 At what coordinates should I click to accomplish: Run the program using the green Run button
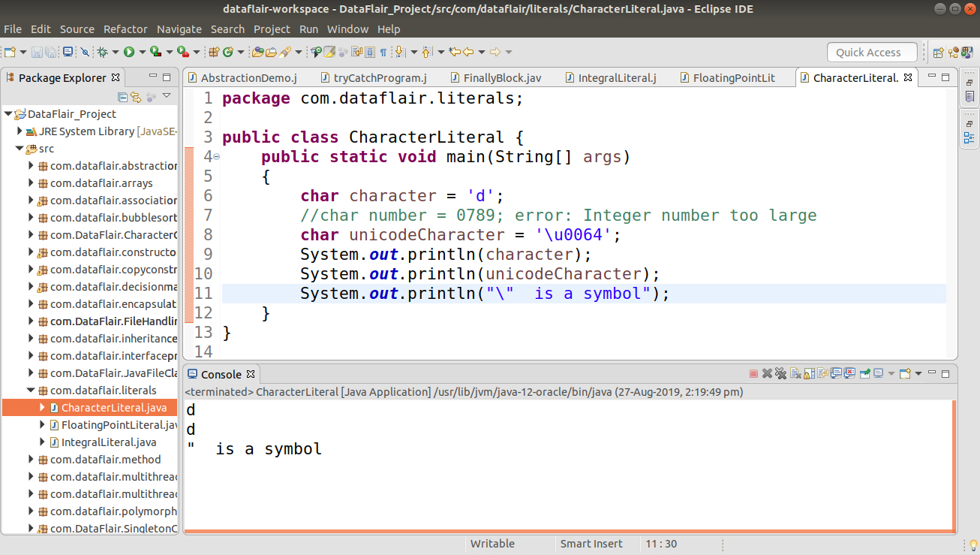128,53
